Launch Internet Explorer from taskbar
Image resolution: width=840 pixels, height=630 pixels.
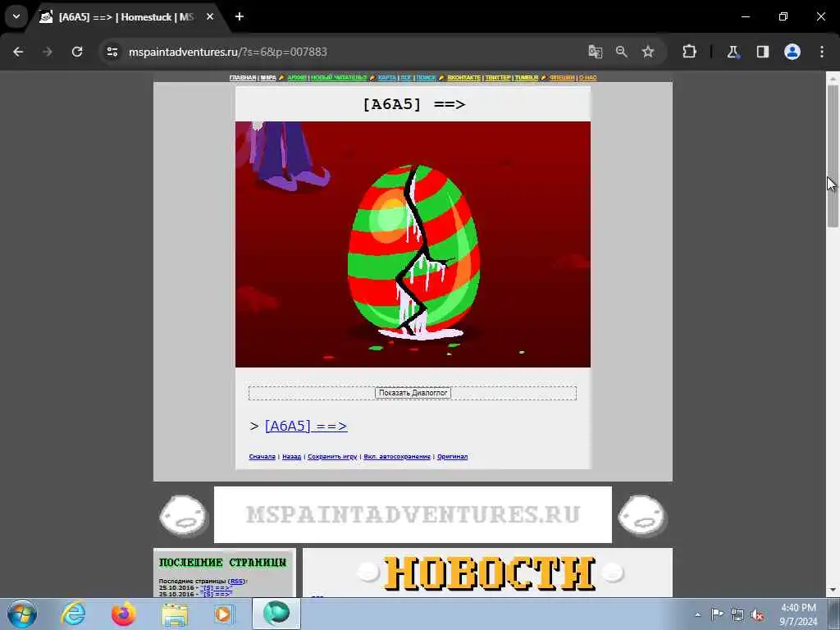click(x=73, y=614)
